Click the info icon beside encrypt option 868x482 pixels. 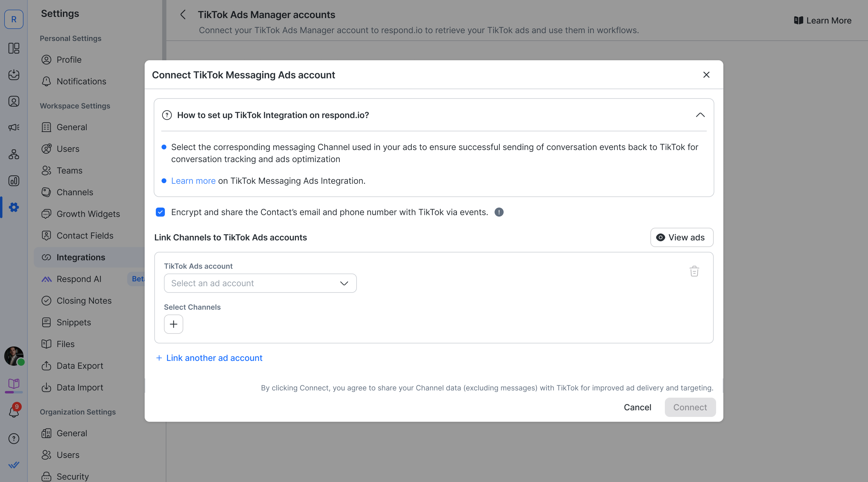499,212
